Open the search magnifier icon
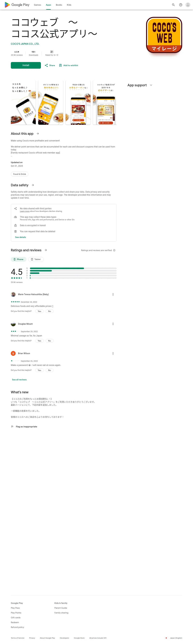Image resolution: width=193 pixels, height=644 pixels. (173, 5)
